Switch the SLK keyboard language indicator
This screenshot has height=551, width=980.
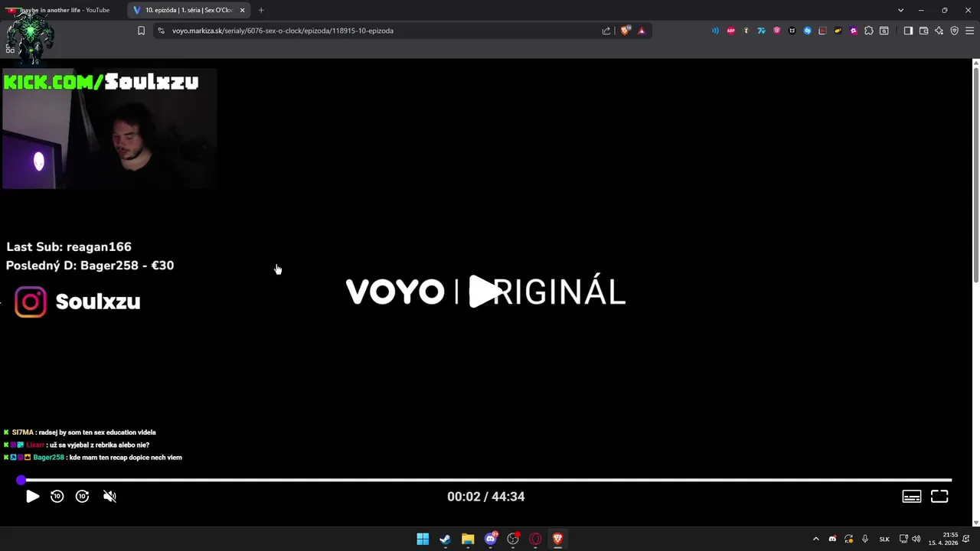pos(884,539)
